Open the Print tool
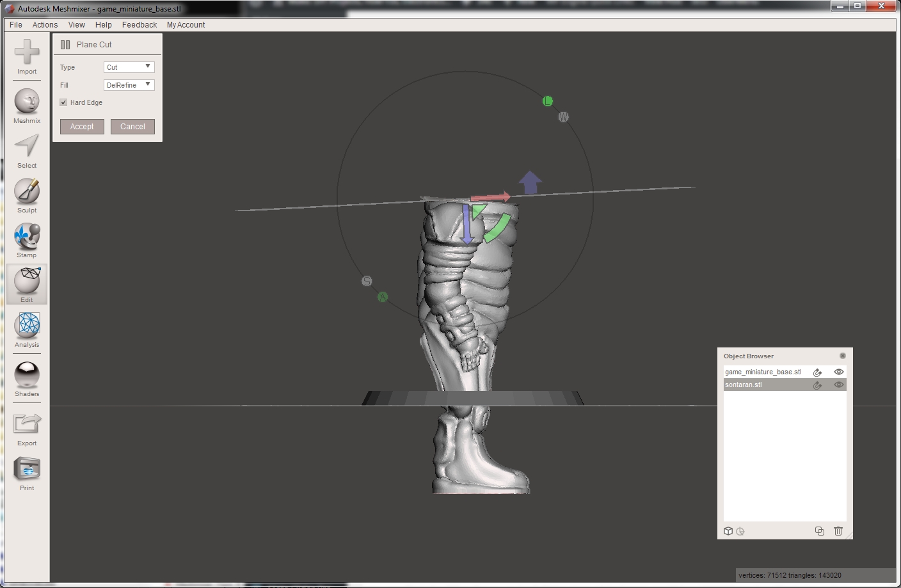This screenshot has height=588, width=901. coord(27,469)
